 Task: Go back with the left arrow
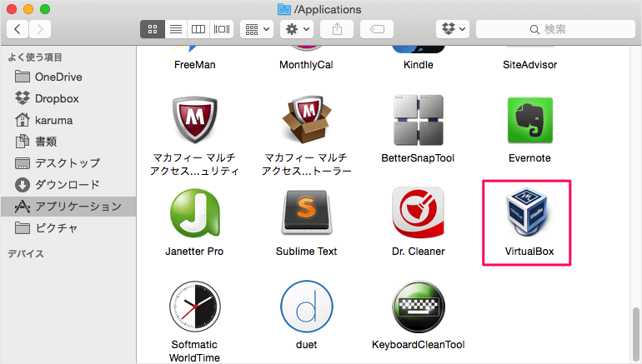coord(18,29)
